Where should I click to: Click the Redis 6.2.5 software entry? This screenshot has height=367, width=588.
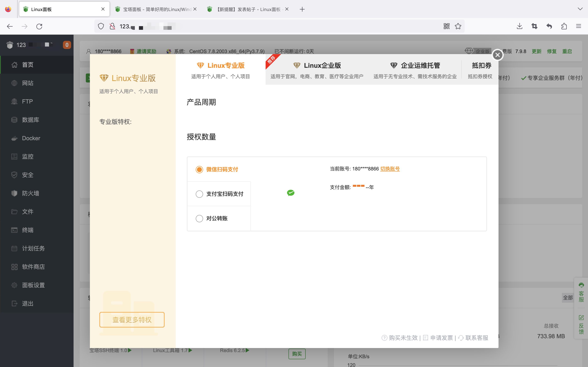235,350
